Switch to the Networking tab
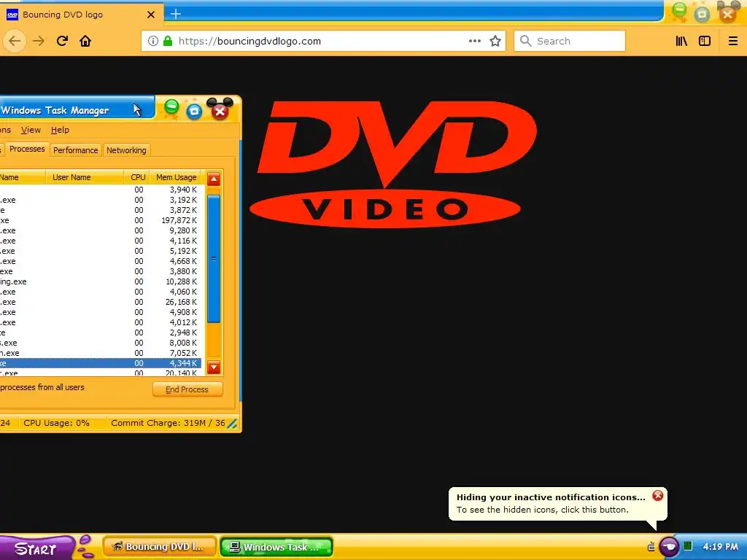Screen dimensions: 747x560 (x=126, y=150)
